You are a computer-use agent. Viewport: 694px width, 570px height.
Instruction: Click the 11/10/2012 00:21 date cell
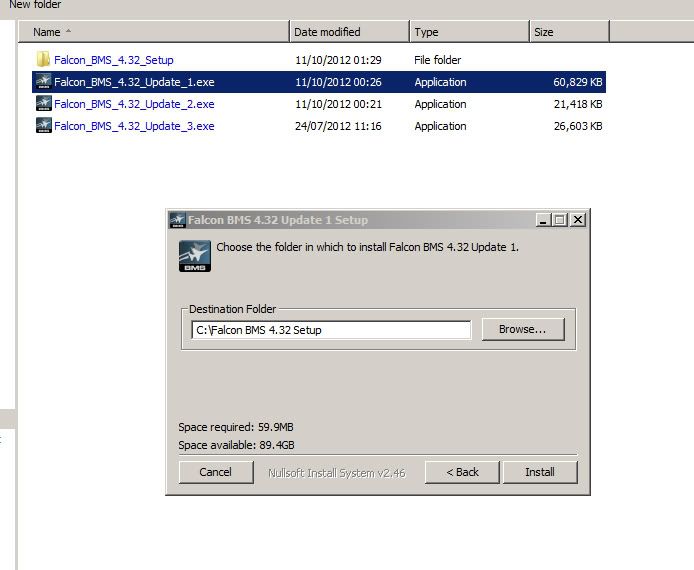[x=338, y=104]
